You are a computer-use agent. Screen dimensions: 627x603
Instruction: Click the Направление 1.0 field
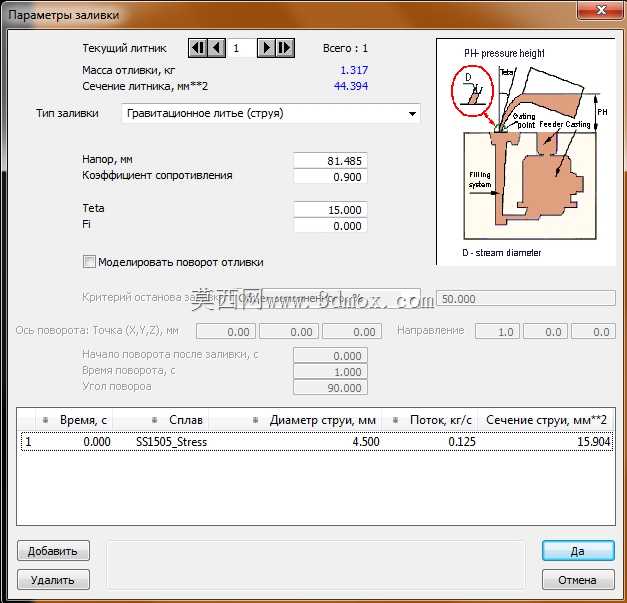(x=497, y=331)
